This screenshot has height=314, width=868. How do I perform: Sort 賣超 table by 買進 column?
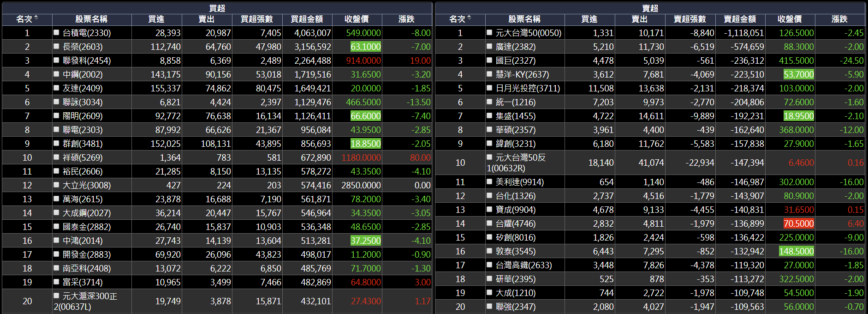[589, 19]
